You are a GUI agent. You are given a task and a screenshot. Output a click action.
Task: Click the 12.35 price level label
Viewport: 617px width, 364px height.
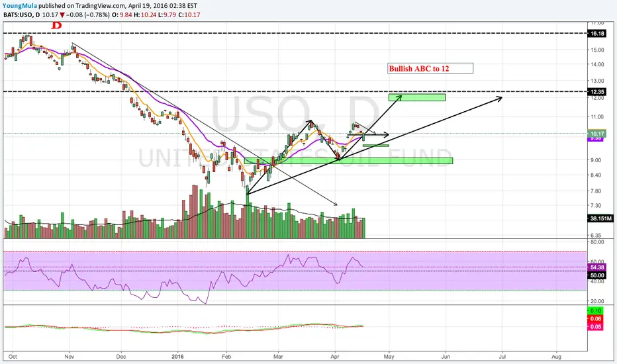tap(597, 92)
